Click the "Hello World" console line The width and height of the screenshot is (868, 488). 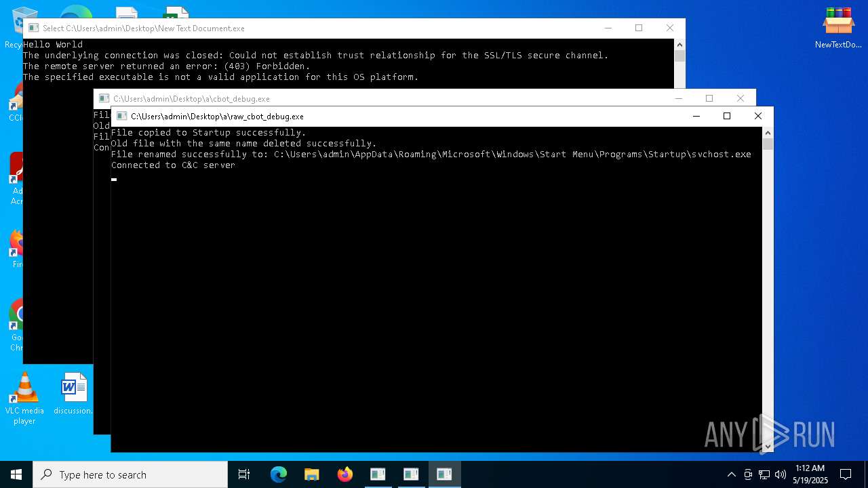53,44
